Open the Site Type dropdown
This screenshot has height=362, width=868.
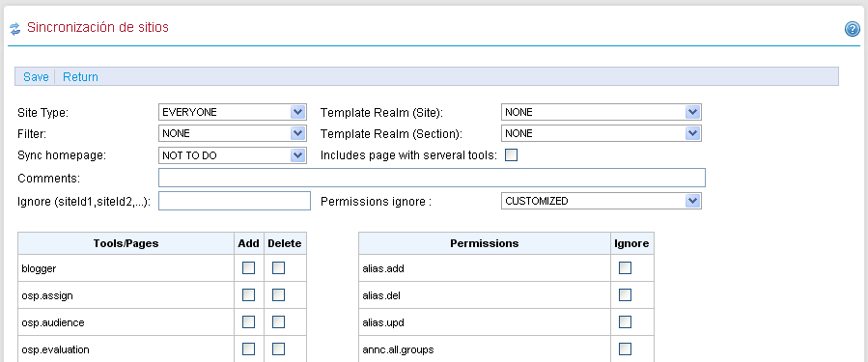pos(233,112)
